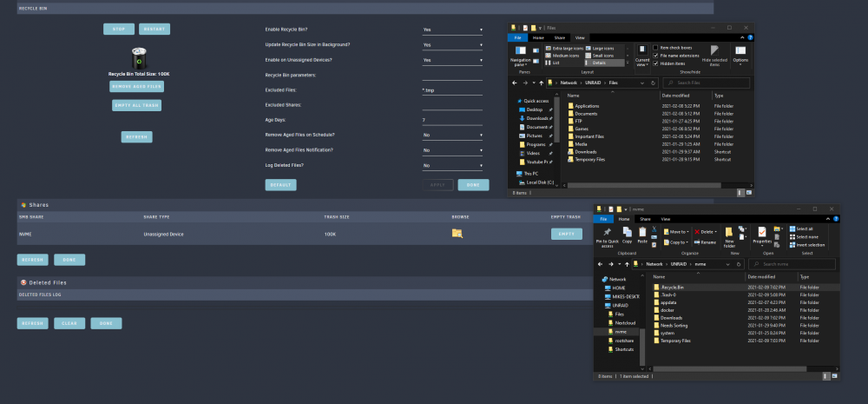Open Copy to dropdown in nvme window
This screenshot has width=868, height=404.
pos(676,242)
